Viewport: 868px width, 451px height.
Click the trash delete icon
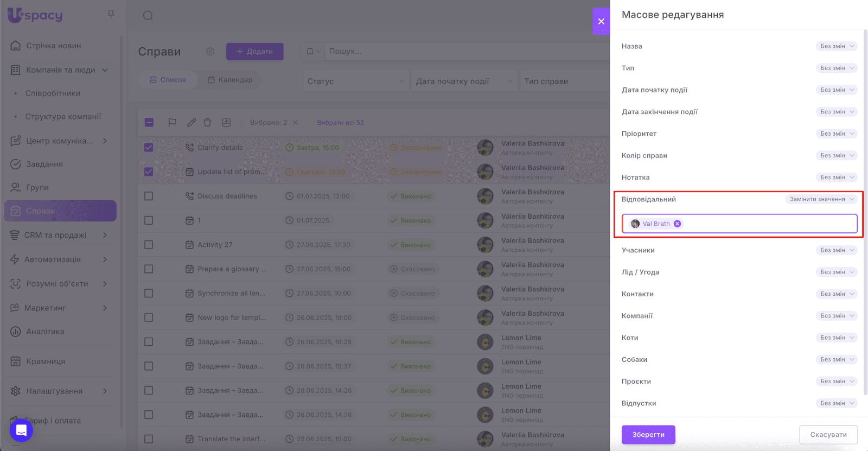click(207, 123)
